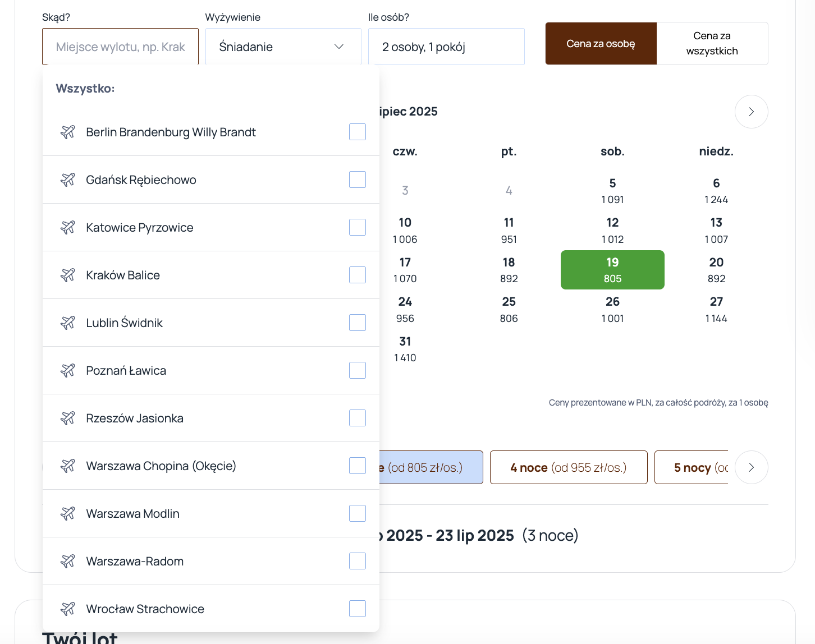Choose the 5 nocy duration option
The image size is (815, 644).
tap(692, 467)
